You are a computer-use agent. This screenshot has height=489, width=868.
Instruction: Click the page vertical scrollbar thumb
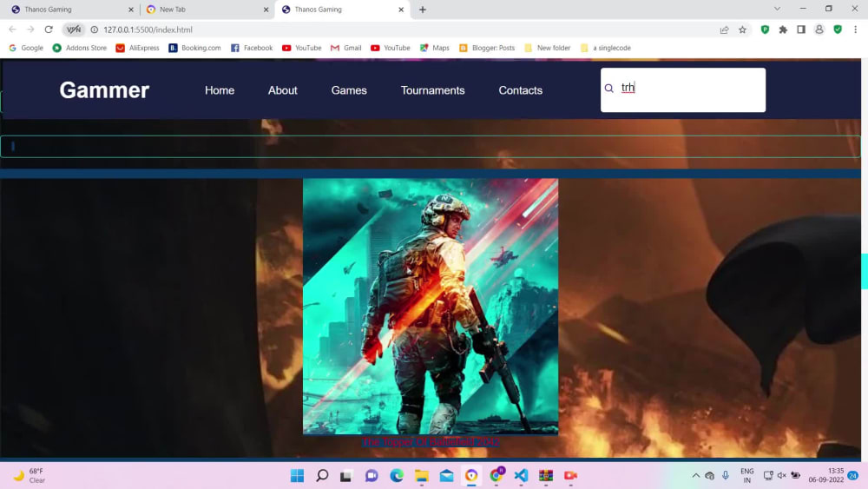(865, 271)
